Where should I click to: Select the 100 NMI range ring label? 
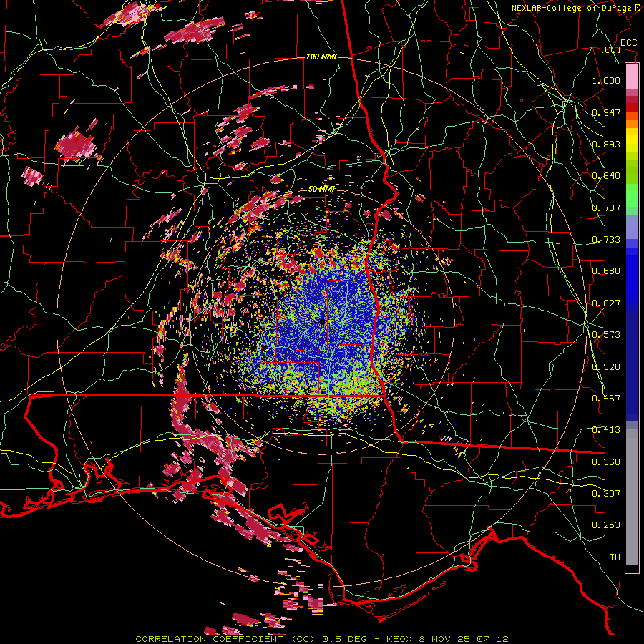tap(321, 57)
